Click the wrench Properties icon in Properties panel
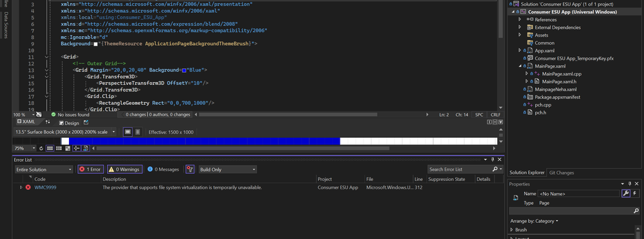Screen dimensions: 644x239 pos(625,193)
